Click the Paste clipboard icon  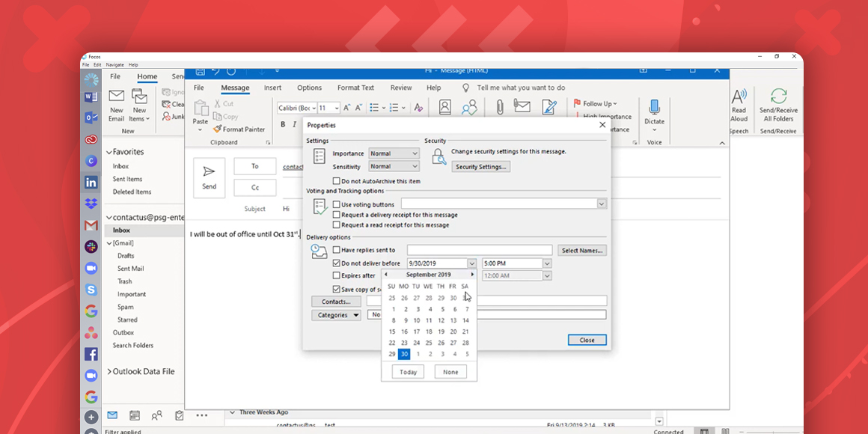(201, 108)
